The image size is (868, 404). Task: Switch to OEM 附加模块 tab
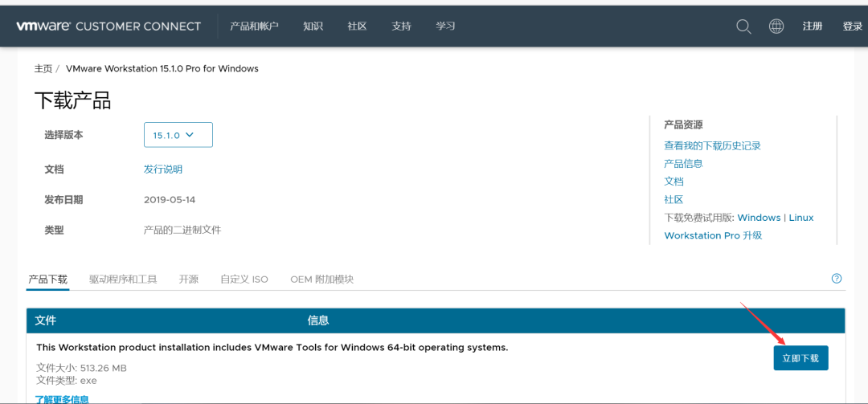coord(321,279)
